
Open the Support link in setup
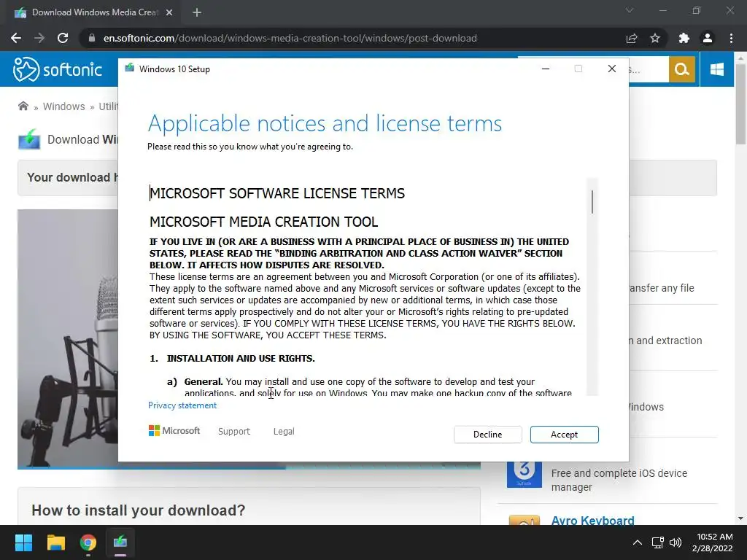tap(234, 431)
